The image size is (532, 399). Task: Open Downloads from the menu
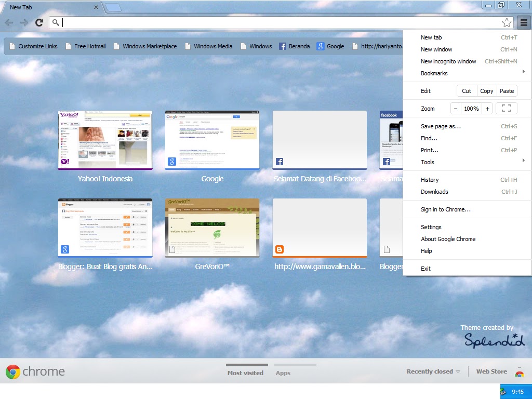click(467, 192)
